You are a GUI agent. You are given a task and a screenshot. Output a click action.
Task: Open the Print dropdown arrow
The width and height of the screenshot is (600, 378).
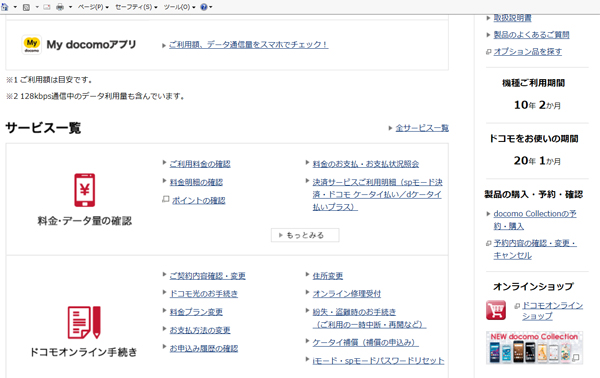click(x=70, y=7)
